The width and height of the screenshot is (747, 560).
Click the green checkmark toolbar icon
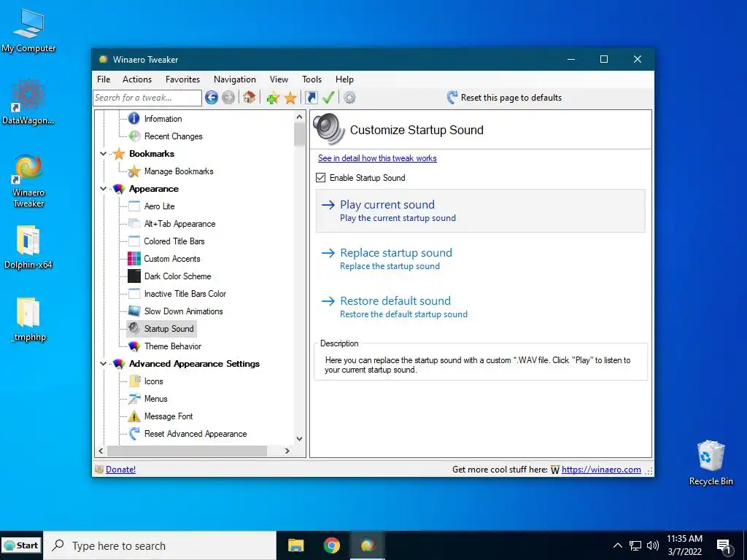tap(328, 98)
